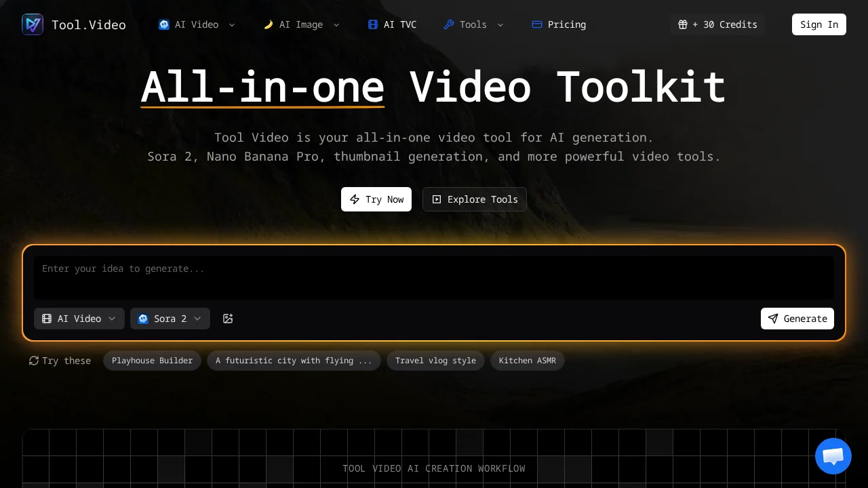Viewport: 868px width, 488px height.
Task: Click the Try Now button
Action: click(x=376, y=199)
